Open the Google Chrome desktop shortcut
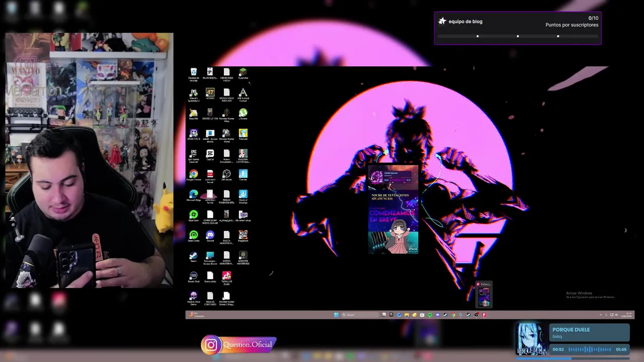The height and width of the screenshot is (362, 644). (193, 175)
